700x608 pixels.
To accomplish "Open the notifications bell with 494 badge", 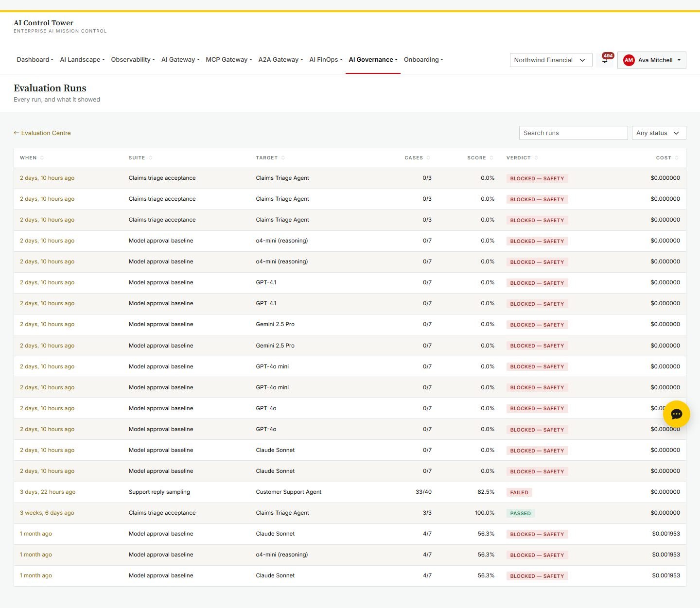I will [605, 60].
